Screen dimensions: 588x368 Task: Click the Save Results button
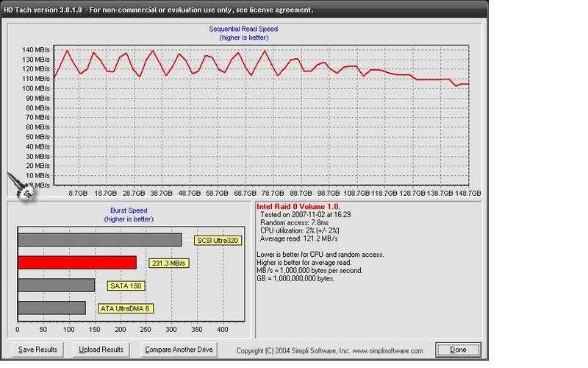(x=37, y=349)
